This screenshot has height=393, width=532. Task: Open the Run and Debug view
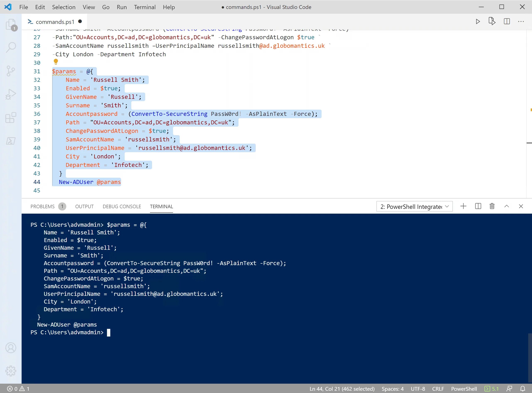[x=11, y=94]
